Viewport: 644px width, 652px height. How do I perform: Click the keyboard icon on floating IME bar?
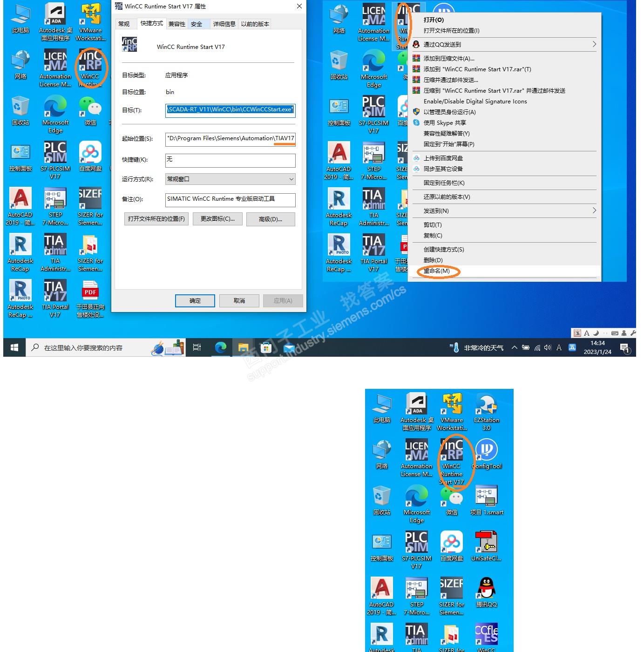pyautogui.click(x=615, y=333)
